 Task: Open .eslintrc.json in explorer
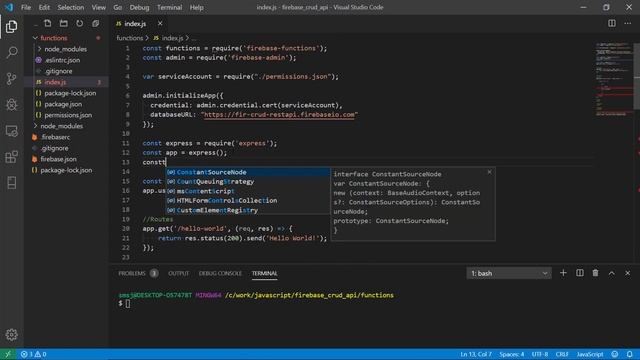(x=62, y=60)
